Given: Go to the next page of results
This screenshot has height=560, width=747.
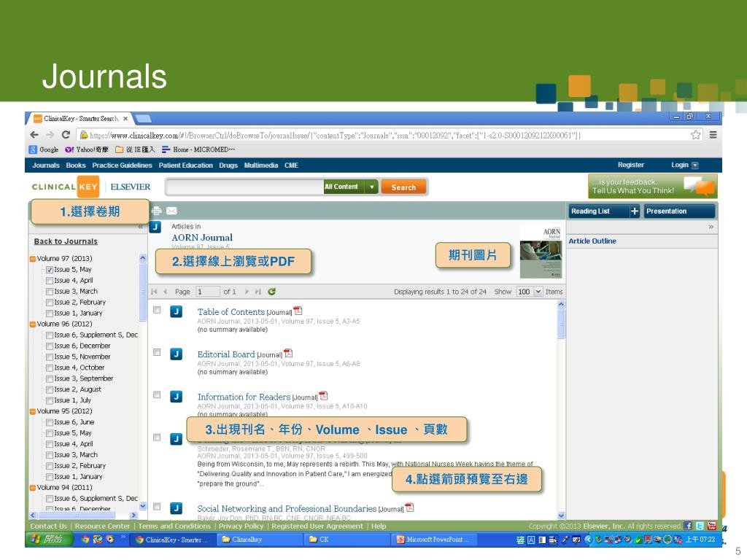Looking at the screenshot, I should point(247,292).
